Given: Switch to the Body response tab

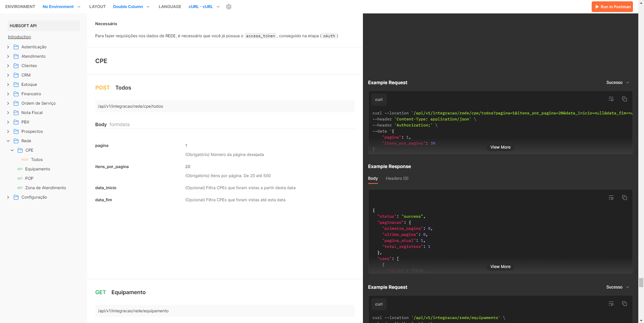Looking at the screenshot, I should [373, 178].
